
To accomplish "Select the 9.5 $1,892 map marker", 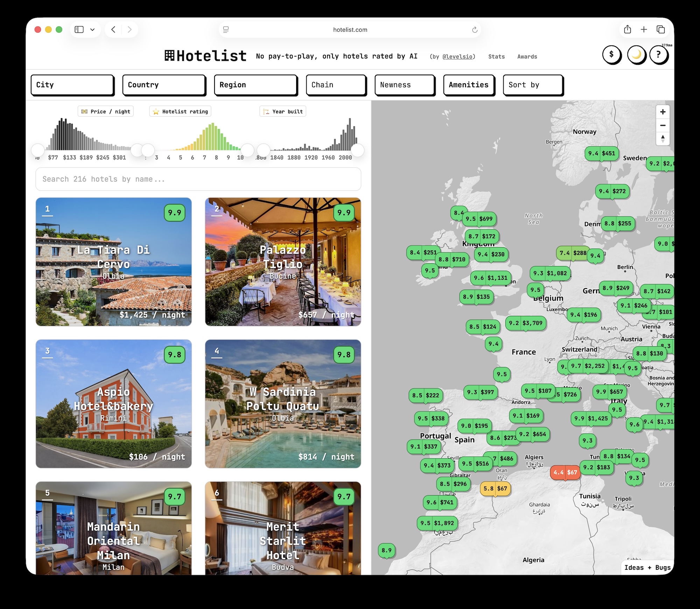I will (437, 523).
